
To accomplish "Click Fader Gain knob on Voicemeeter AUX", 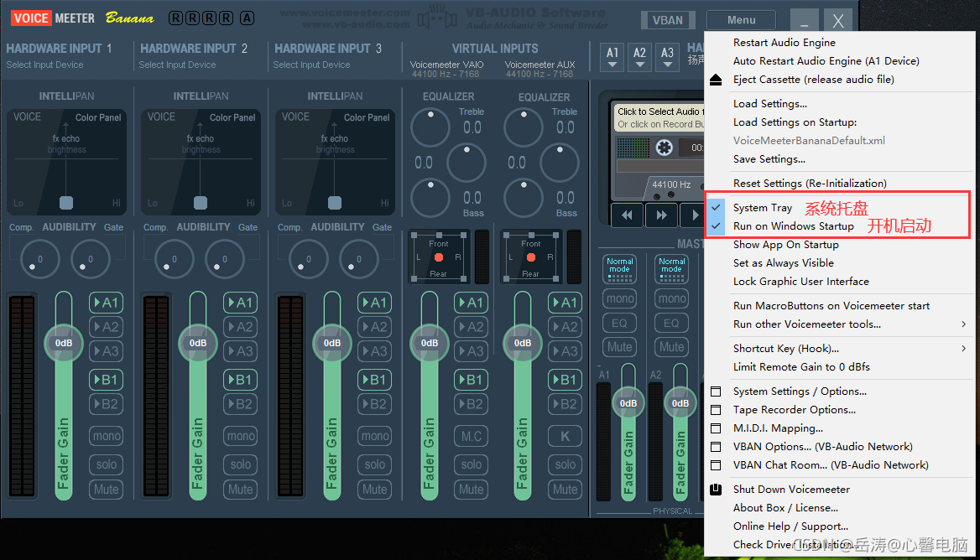I will pyautogui.click(x=523, y=343).
